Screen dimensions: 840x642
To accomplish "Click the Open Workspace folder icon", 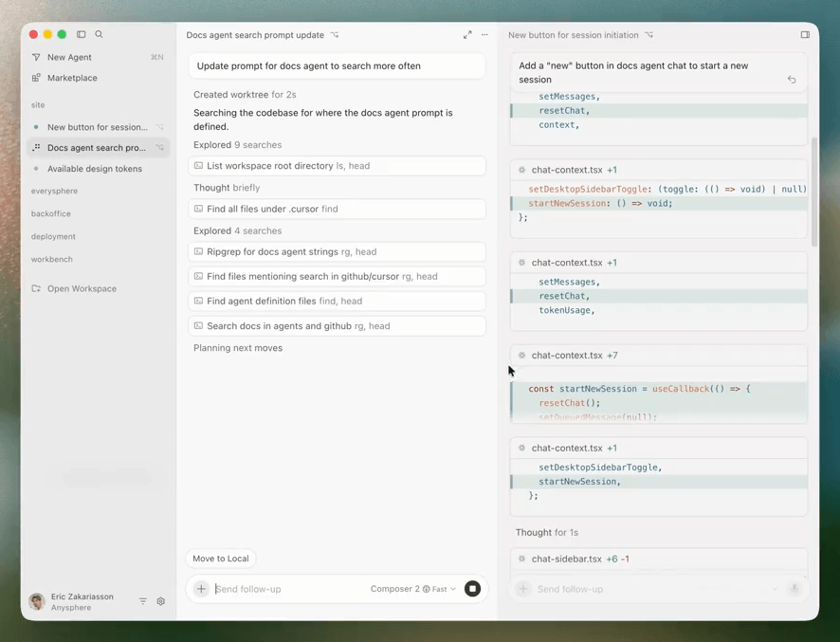I will pyautogui.click(x=36, y=288).
